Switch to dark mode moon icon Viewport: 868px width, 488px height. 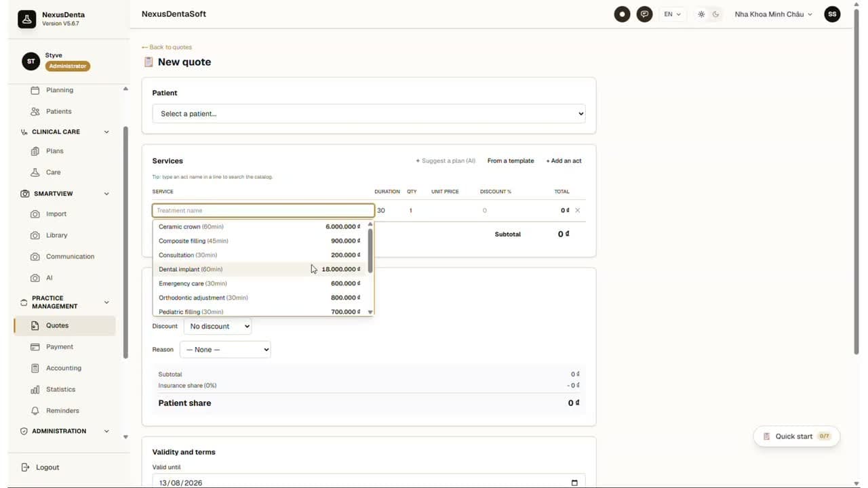click(715, 14)
